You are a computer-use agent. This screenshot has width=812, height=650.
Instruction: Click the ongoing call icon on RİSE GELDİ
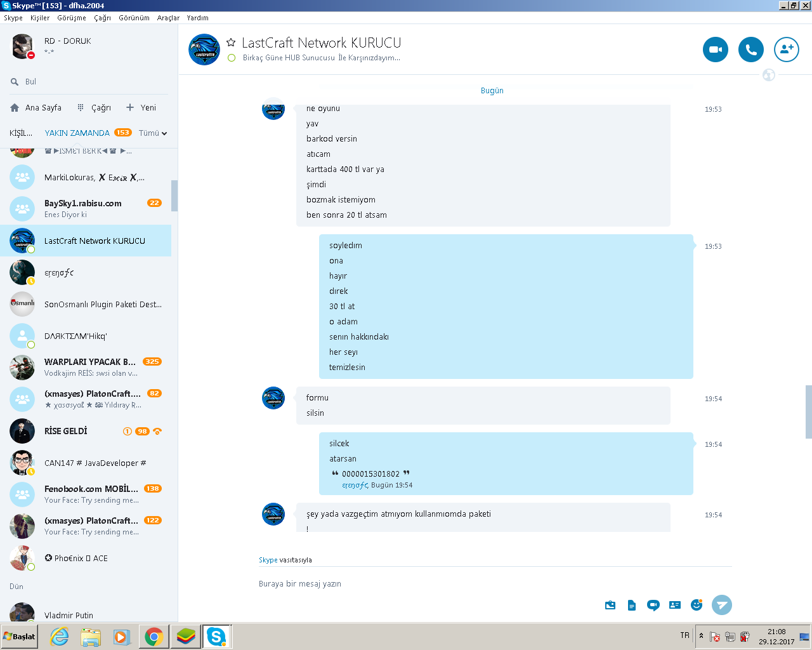pos(157,431)
